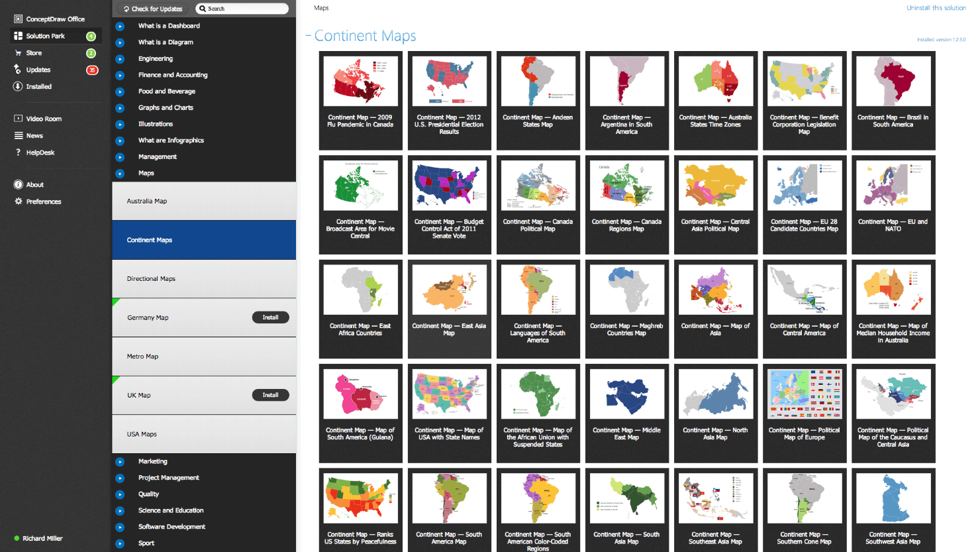Open Map of USA with State Names
980x552 pixels.
coord(449,413)
